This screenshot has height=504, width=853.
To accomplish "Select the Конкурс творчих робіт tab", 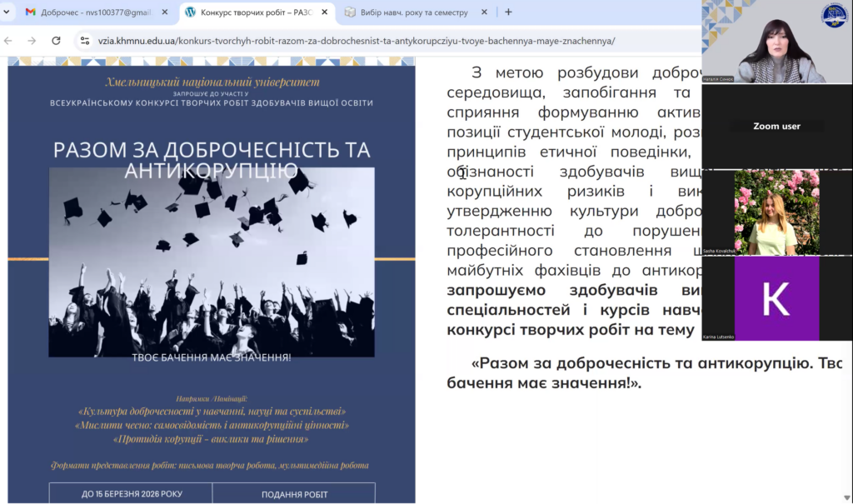I will (250, 12).
